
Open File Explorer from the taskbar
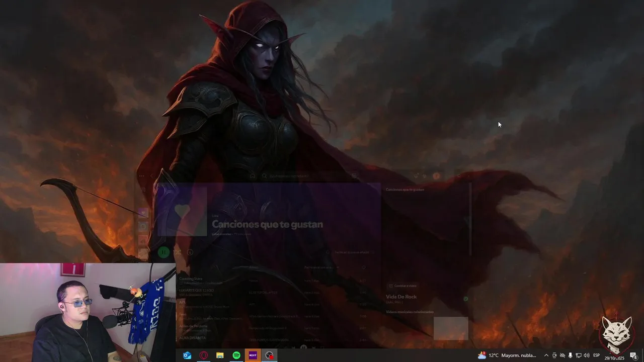(220, 355)
